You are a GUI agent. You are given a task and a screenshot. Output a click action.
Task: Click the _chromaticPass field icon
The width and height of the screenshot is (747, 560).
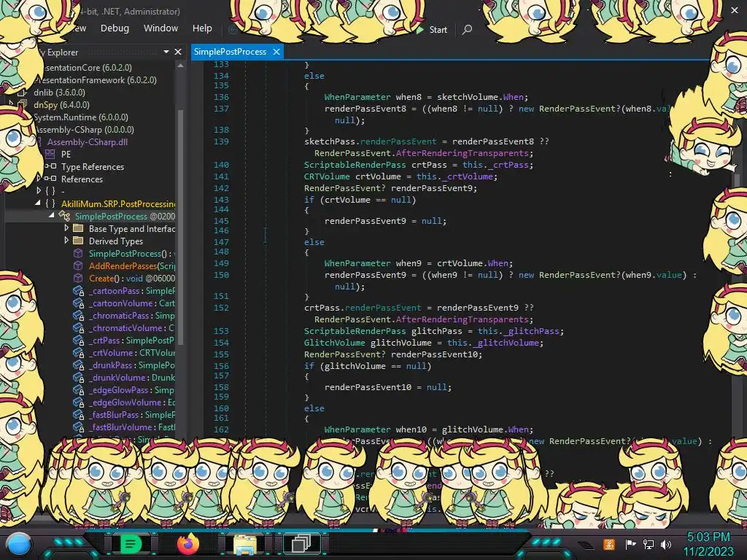pos(79,315)
